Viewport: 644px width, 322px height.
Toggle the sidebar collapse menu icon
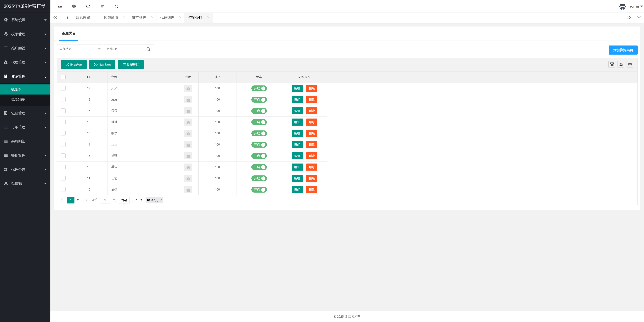pos(60,6)
